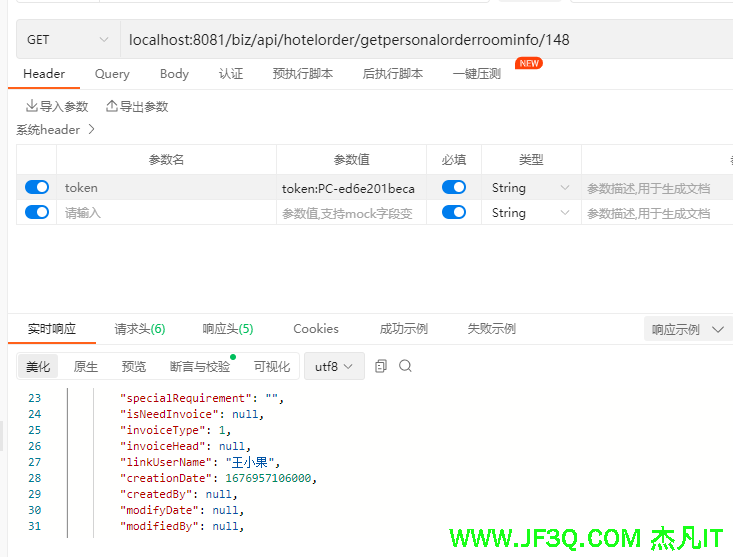Switch to the Query tab
This screenshot has height=557, width=733.
(112, 74)
